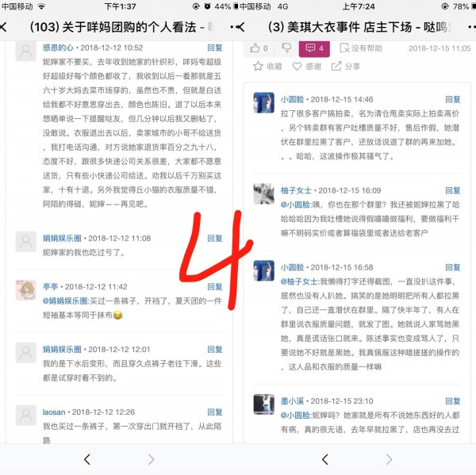Tap the thumbs-down dislike icon
The height and width of the screenshot is (475, 476).
pyautogui.click(x=286, y=48)
